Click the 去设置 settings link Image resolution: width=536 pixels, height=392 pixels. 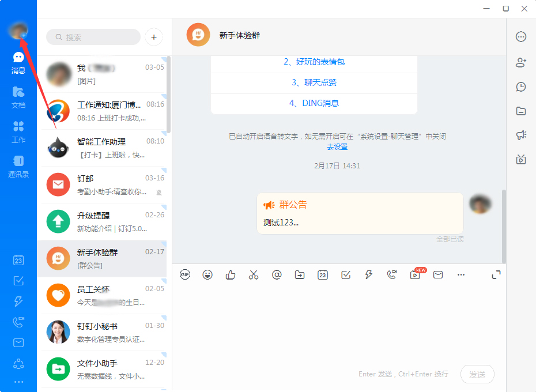click(x=337, y=147)
